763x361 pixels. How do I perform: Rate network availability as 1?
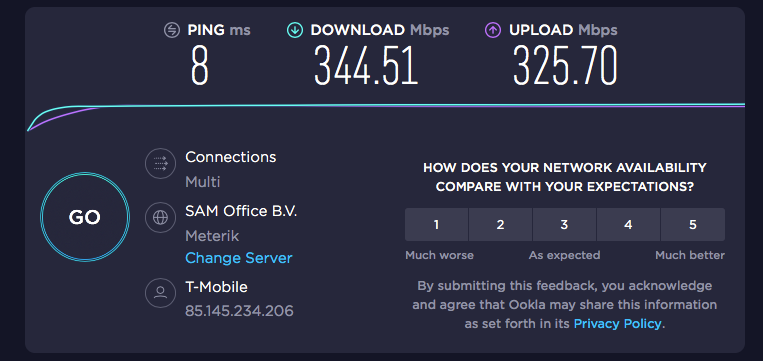[436, 225]
